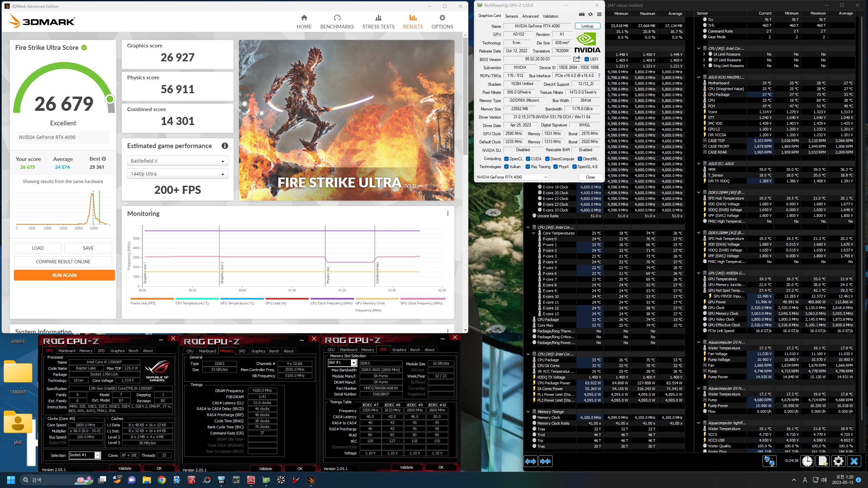Open Google Chrome from the taskbar
The width and height of the screenshot is (868, 488).
click(162, 480)
